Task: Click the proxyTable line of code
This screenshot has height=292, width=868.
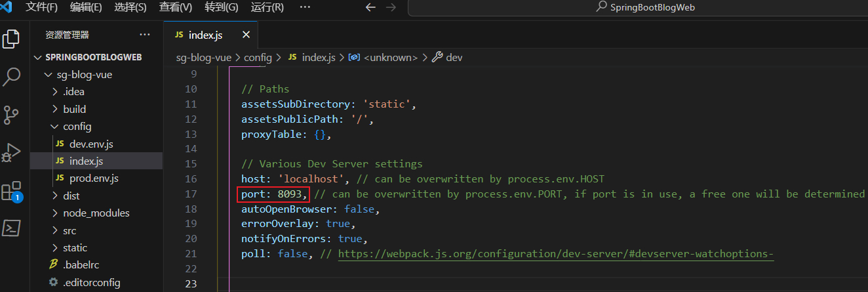Action: tap(286, 135)
